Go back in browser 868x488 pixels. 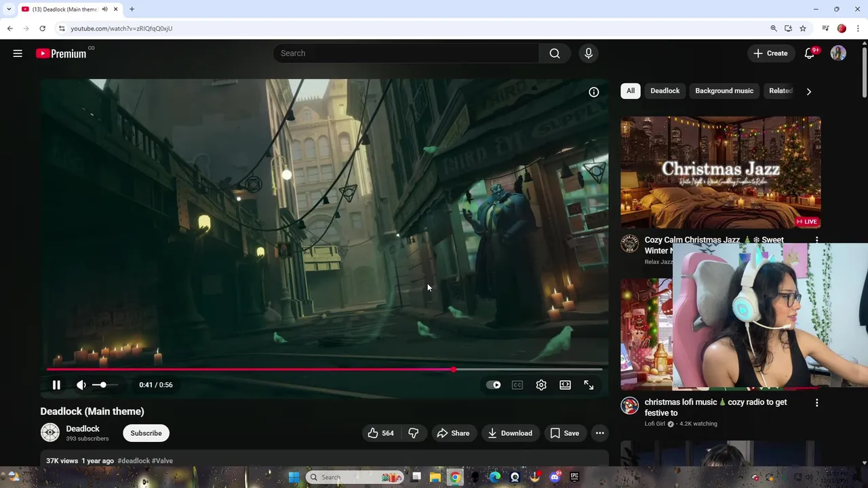pyautogui.click(x=9, y=28)
